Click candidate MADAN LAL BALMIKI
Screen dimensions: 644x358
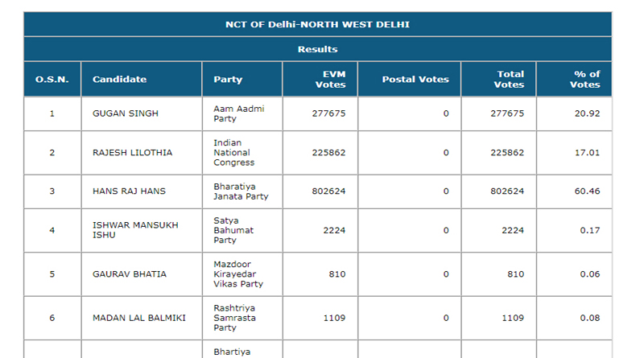[139, 318]
